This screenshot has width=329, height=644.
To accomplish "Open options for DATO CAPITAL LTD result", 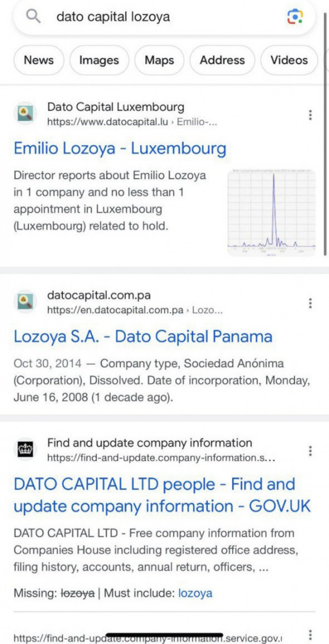I will tap(310, 451).
